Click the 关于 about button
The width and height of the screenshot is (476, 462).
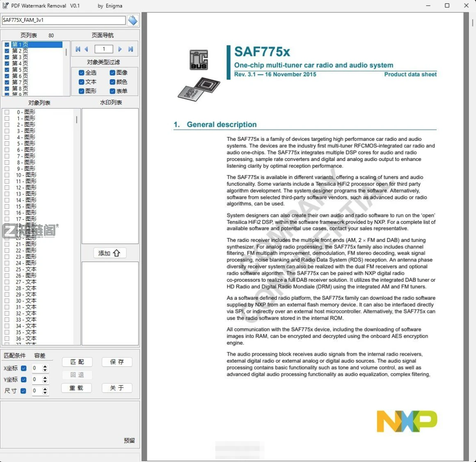pos(117,388)
